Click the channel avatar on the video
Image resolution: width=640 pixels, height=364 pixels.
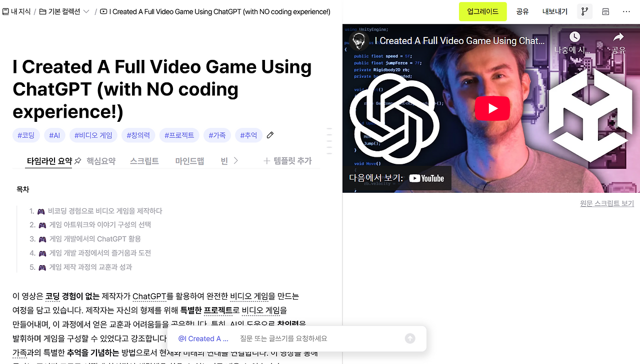[358, 41]
